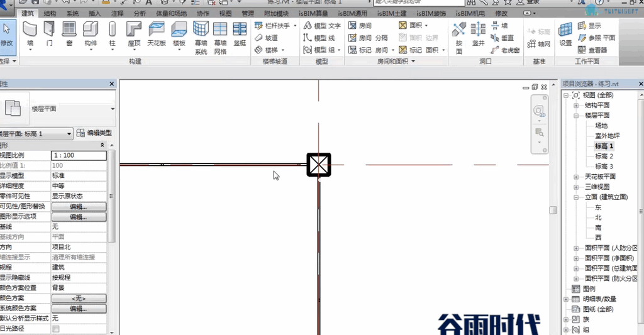This screenshot has height=335, width=644.
Task: Expand the 三维视图 tree node
Action: tap(576, 187)
